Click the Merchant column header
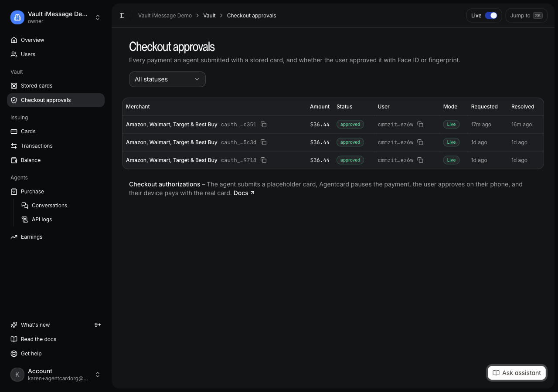This screenshot has width=558, height=392. (x=138, y=107)
